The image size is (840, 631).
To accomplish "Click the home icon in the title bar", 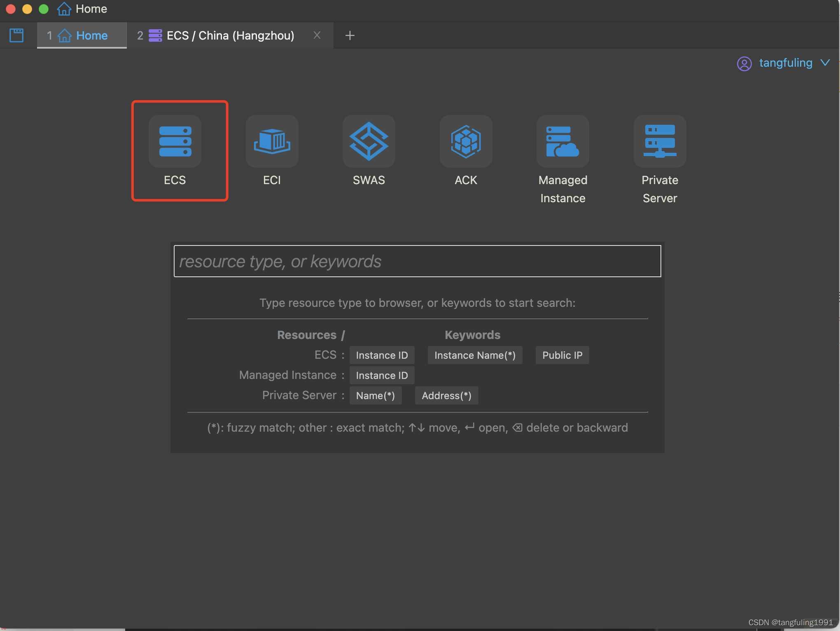I will click(x=64, y=9).
